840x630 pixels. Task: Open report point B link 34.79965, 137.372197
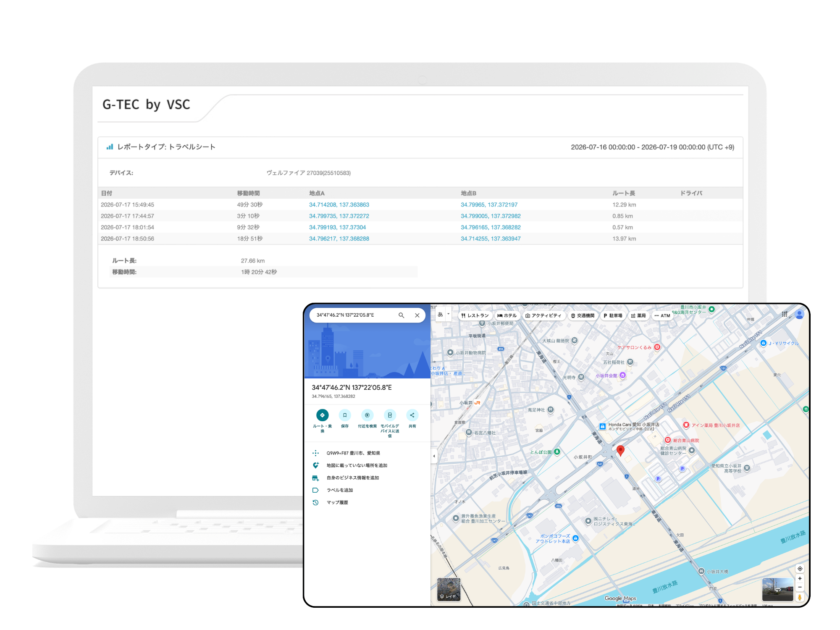pyautogui.click(x=489, y=205)
